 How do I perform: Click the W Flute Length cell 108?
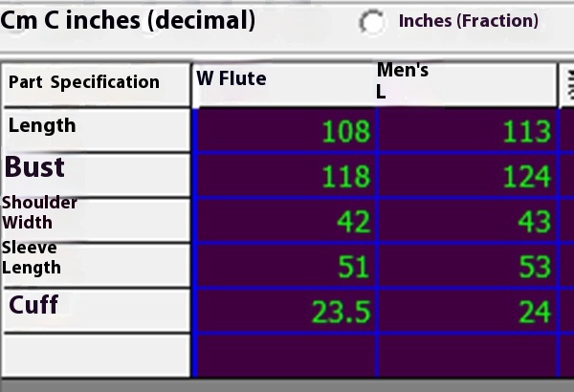click(285, 131)
